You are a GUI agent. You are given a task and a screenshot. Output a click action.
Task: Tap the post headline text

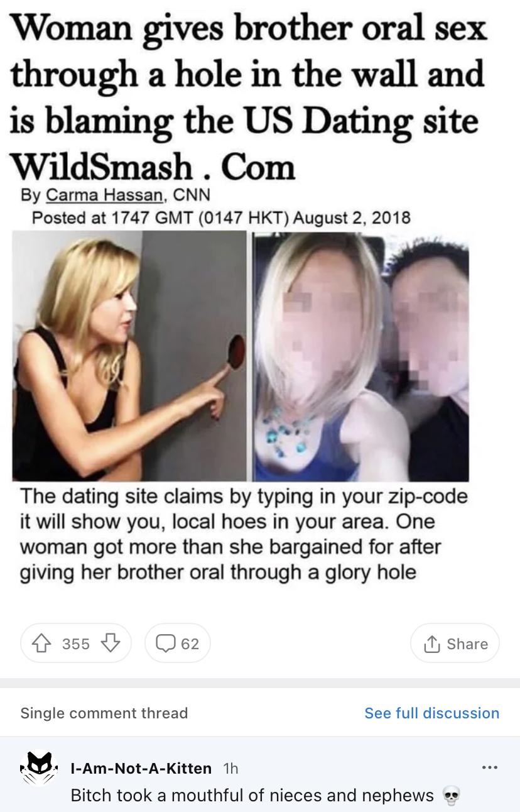coord(249,97)
